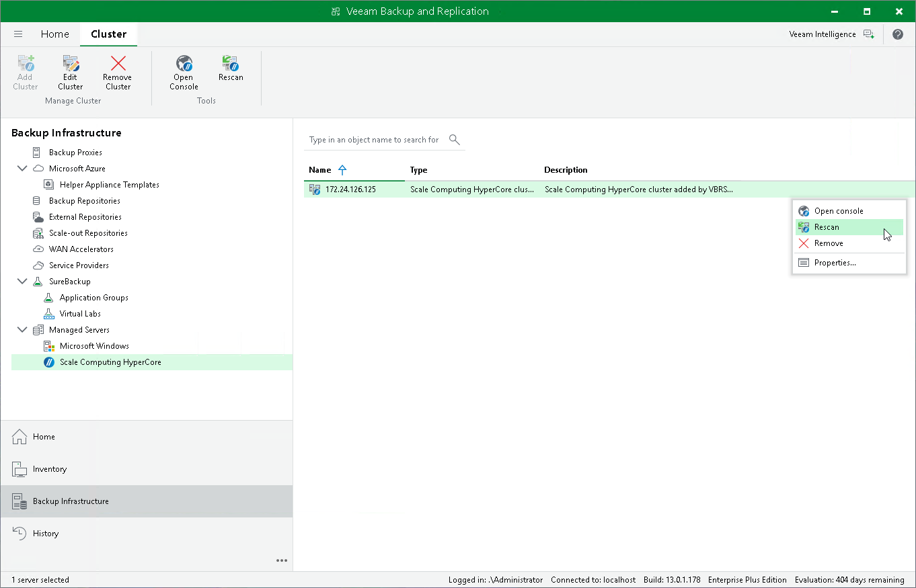The image size is (916, 588).
Task: Select Backup Proxies in the tree
Action: (75, 153)
